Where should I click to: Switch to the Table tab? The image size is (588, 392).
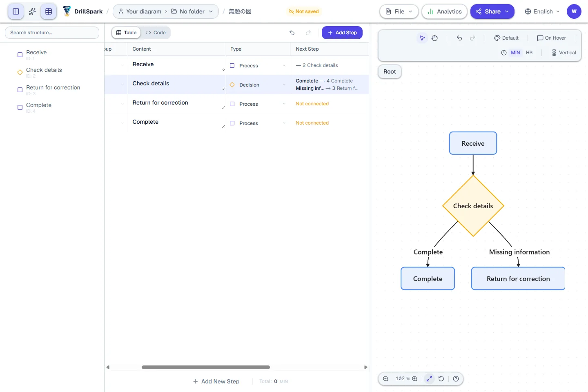pos(126,33)
